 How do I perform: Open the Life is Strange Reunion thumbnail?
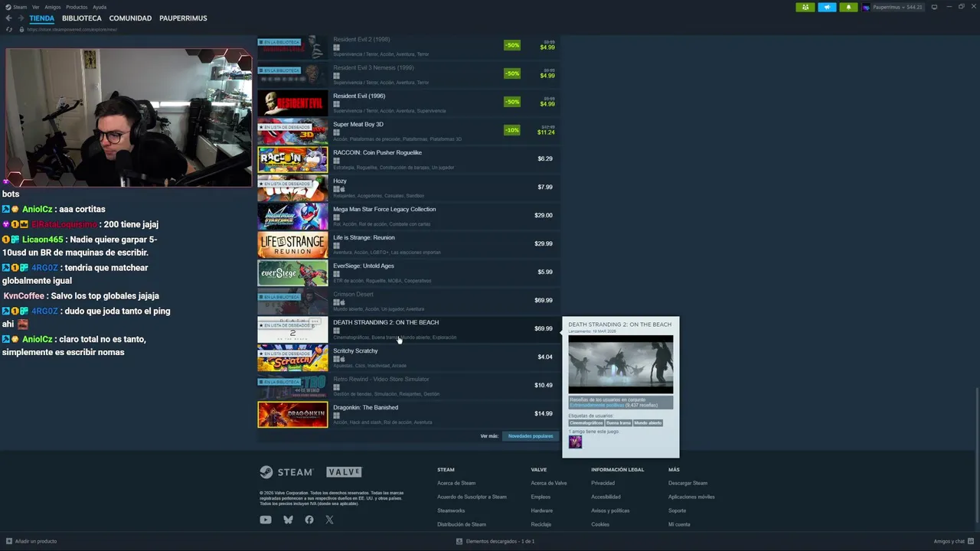click(292, 244)
